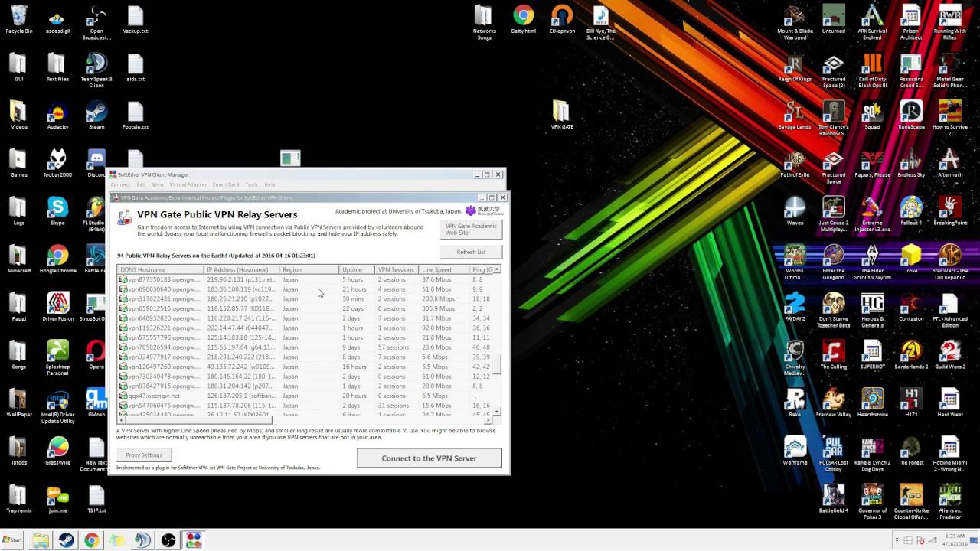This screenshot has width=980, height=551.
Task: Launch Fallout 4 desktop shortcut
Action: (911, 211)
